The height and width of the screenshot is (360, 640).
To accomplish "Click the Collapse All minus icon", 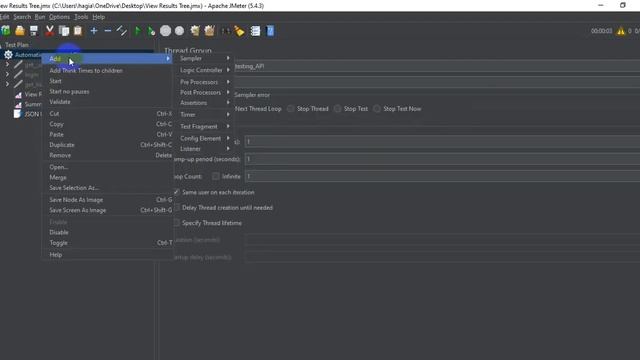I will pyautogui.click(x=108, y=31).
